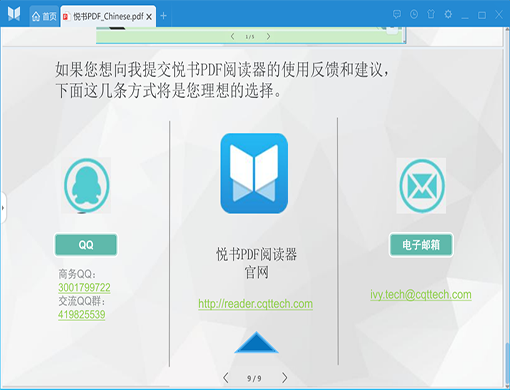Click the 商务QQ: label
The height and width of the screenshot is (390, 510).
pyautogui.click(x=77, y=274)
